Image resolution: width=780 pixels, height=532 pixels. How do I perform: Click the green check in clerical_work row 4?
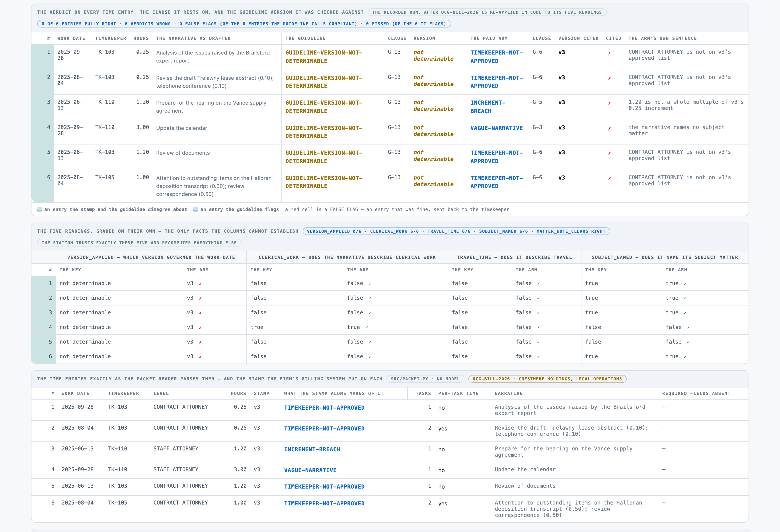tap(367, 327)
